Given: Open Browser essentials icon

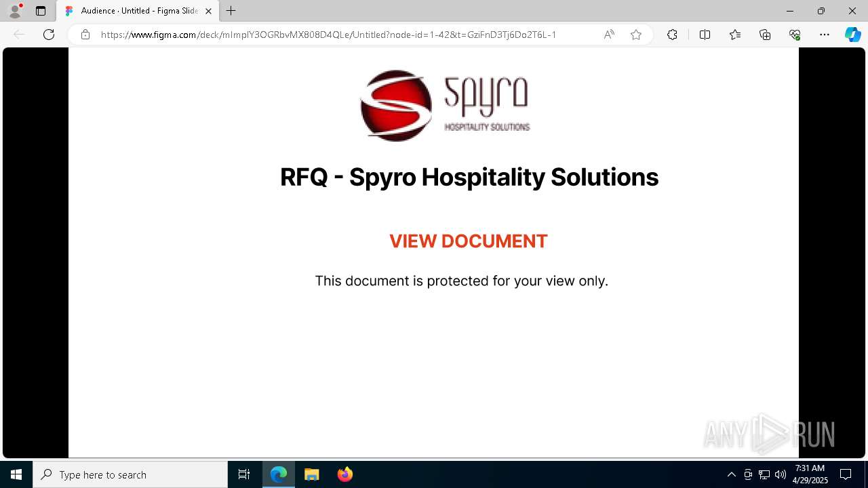Looking at the screenshot, I should 795,35.
